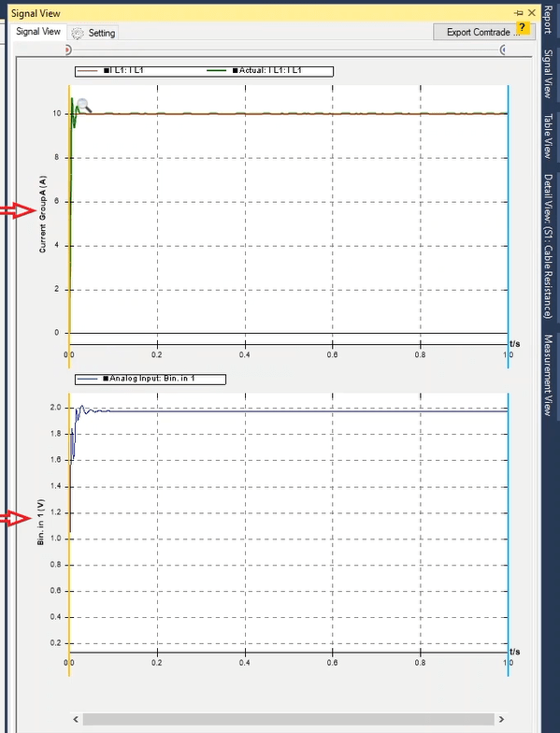
Task: Open the Table View side tab
Action: (548, 137)
